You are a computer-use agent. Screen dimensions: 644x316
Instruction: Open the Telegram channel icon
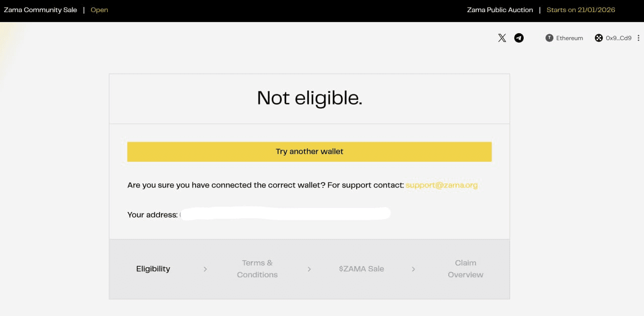coord(519,38)
